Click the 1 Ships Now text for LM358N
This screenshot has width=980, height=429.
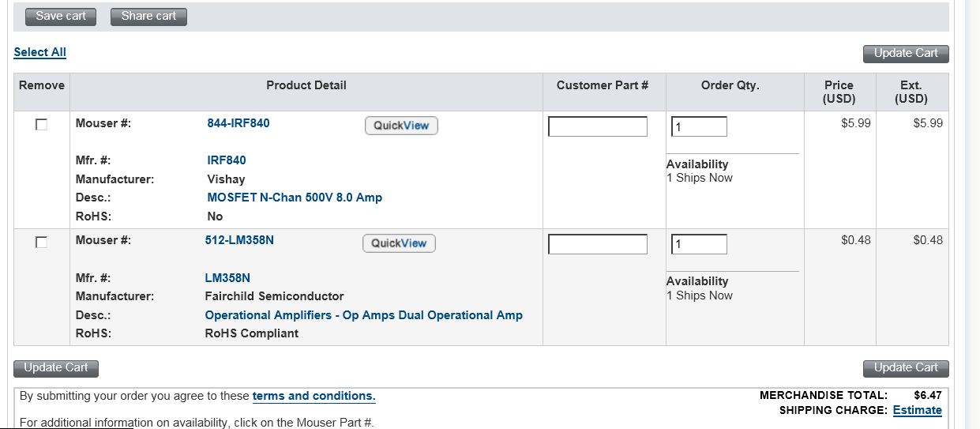[x=700, y=295]
